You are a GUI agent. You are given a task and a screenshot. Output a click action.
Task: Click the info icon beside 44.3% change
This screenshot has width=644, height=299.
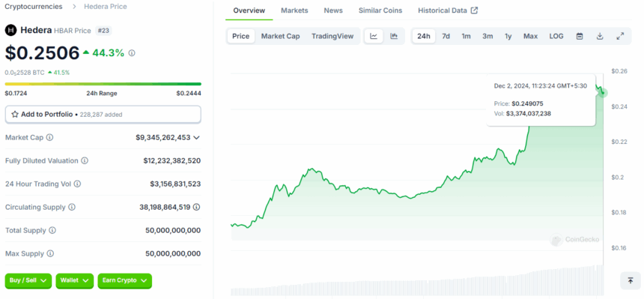coord(132,53)
